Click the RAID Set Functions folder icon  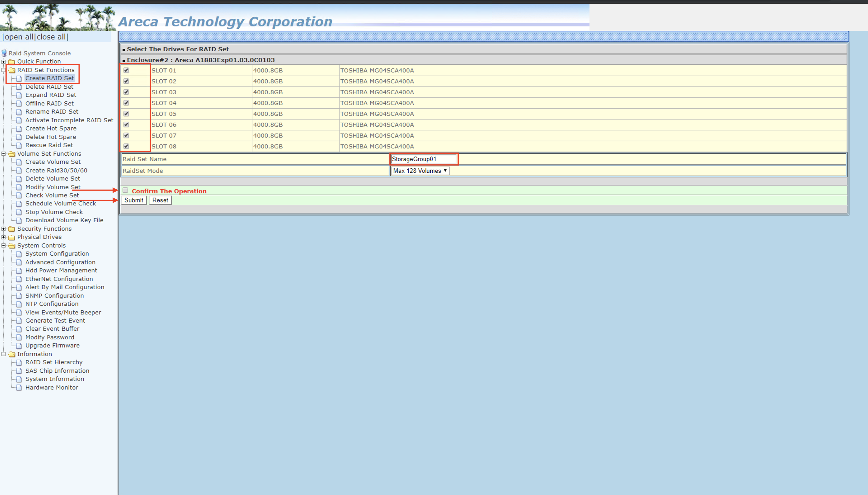12,70
